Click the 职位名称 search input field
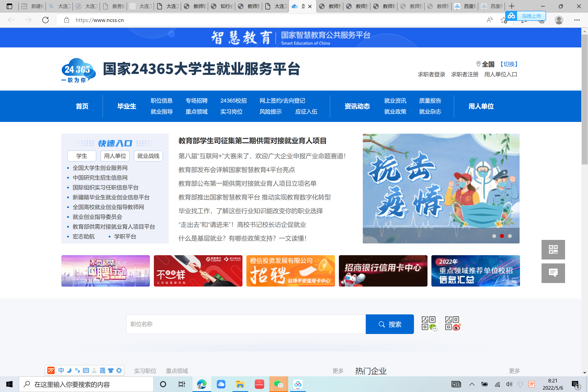 [x=246, y=324]
